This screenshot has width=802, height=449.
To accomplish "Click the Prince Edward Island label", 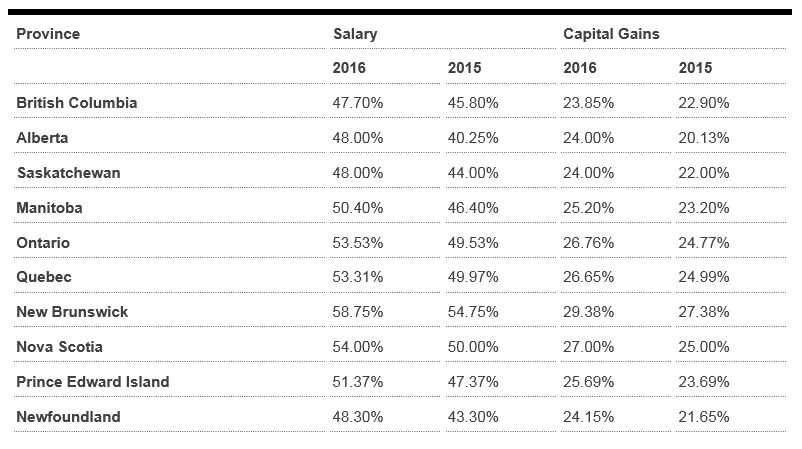I will pyautogui.click(x=93, y=382).
